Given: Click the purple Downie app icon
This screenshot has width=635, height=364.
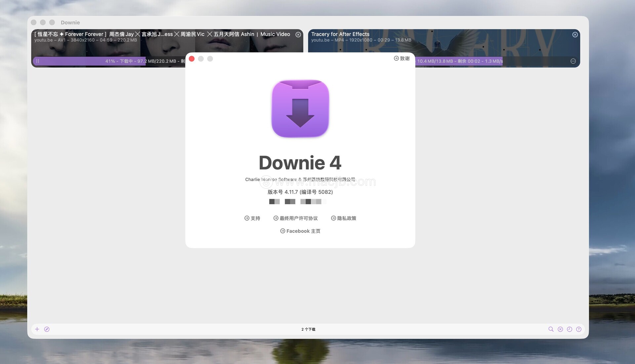Looking at the screenshot, I should pyautogui.click(x=300, y=108).
